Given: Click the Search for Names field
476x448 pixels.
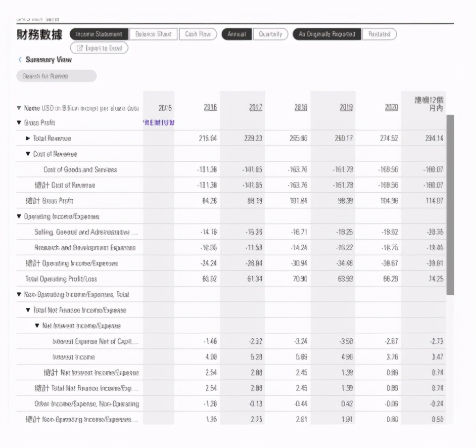Looking at the screenshot, I should coord(56,75).
